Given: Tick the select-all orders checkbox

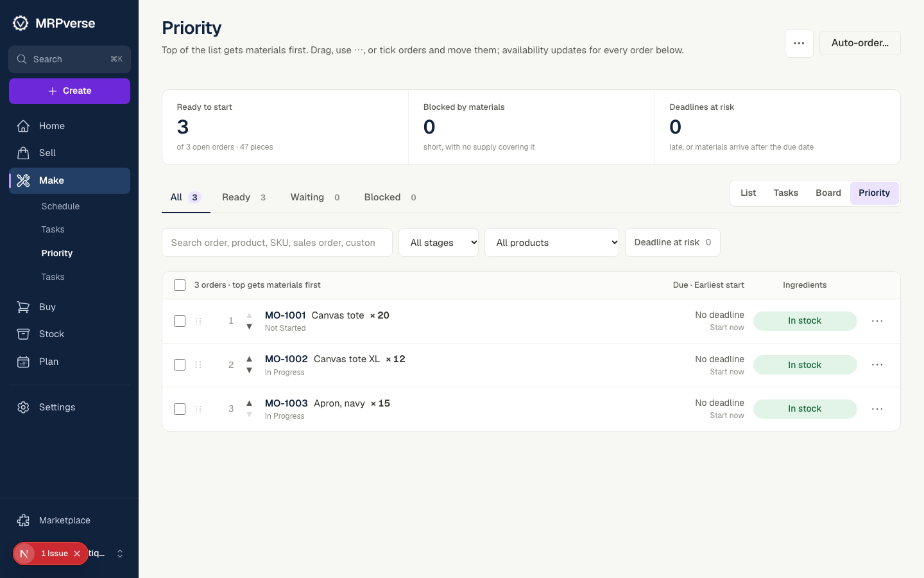Looking at the screenshot, I should (180, 285).
